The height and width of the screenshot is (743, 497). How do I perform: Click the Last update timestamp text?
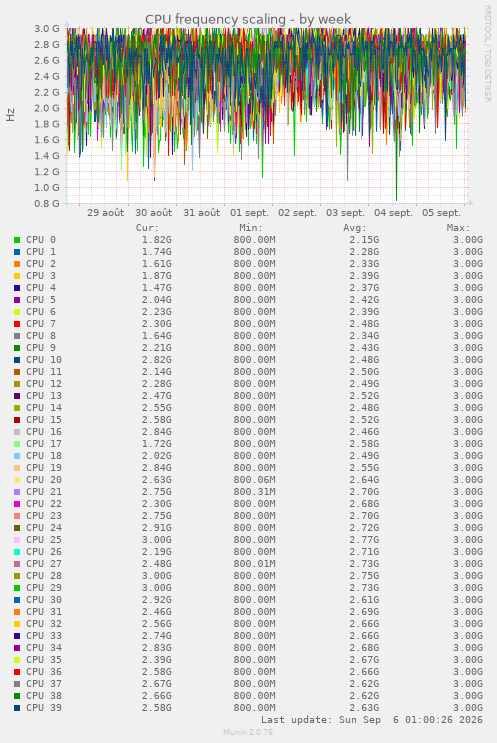tap(372, 720)
